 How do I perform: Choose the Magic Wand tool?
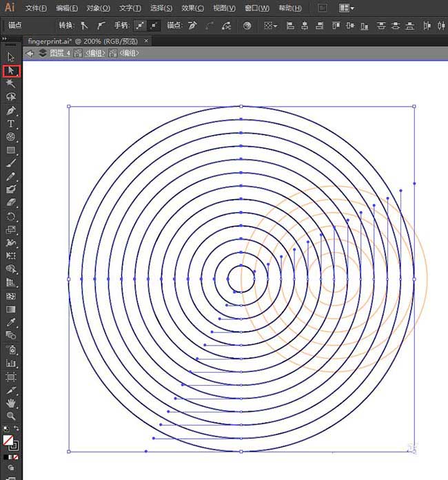click(x=11, y=83)
